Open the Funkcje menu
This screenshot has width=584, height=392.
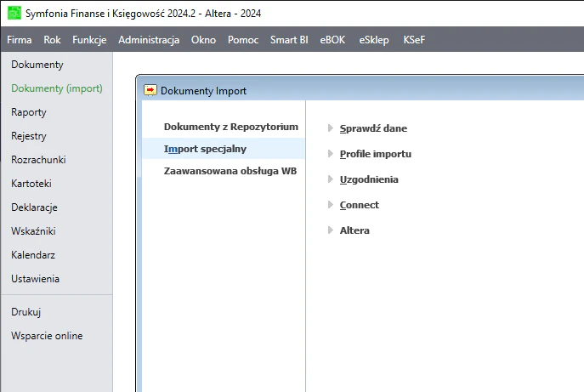coord(89,39)
